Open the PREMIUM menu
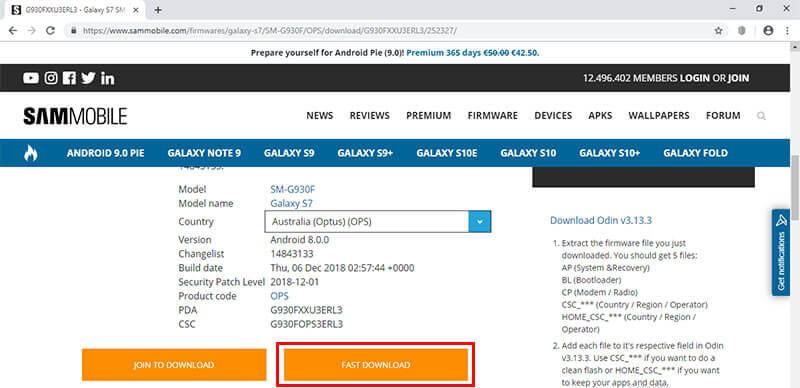The width and height of the screenshot is (800, 388). [429, 115]
